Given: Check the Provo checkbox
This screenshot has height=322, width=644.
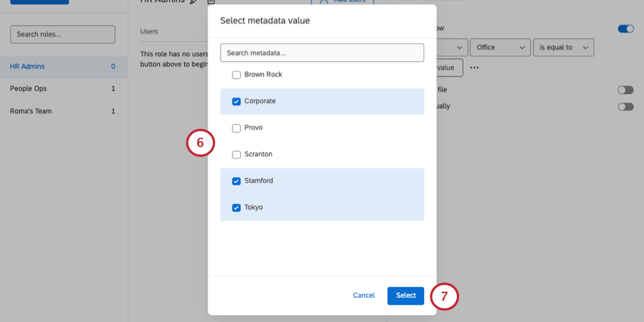Looking at the screenshot, I should click(236, 128).
